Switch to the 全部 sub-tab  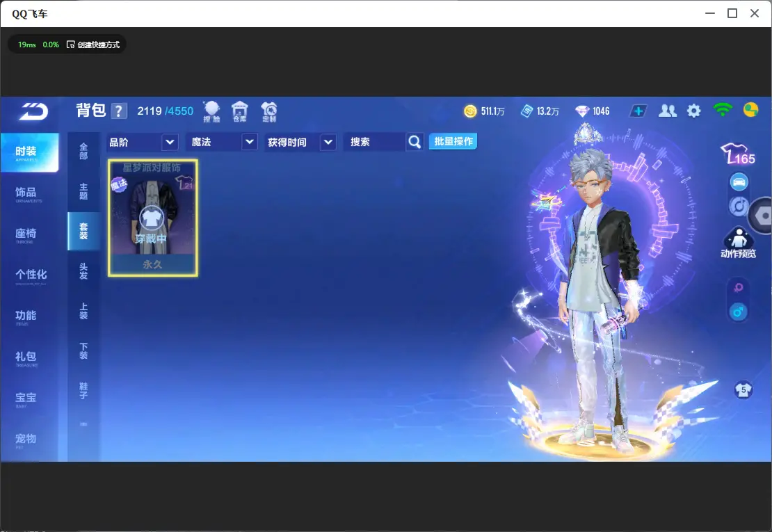tap(83, 152)
